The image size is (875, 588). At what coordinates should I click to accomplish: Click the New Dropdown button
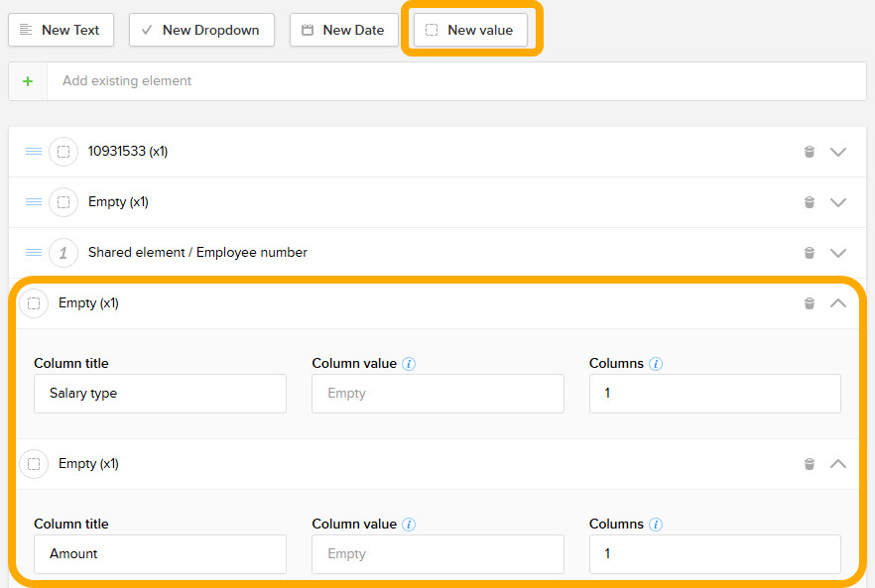[201, 30]
